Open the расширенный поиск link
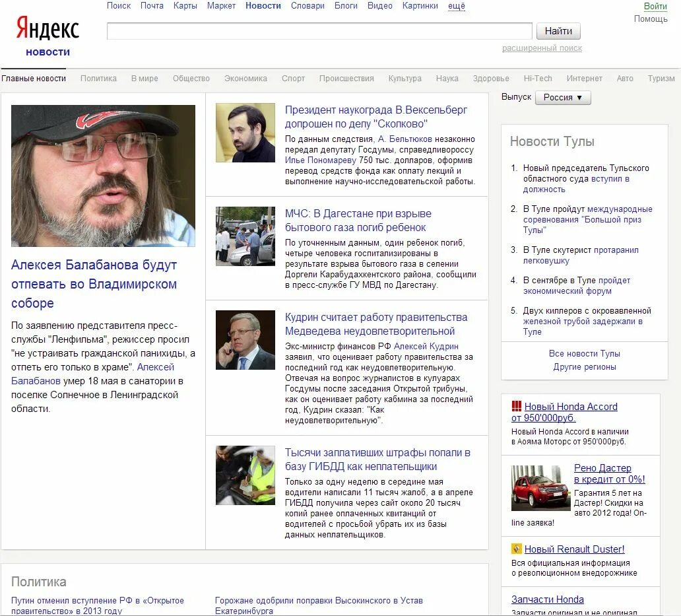The image size is (681, 616). [542, 48]
